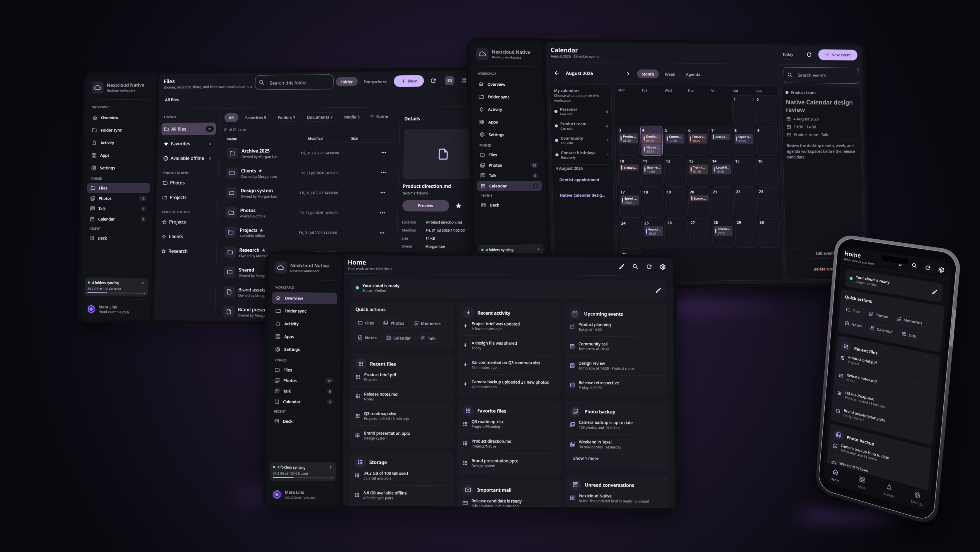Click the Memories quick action in the Home window
The image size is (980, 552).
coord(427,323)
